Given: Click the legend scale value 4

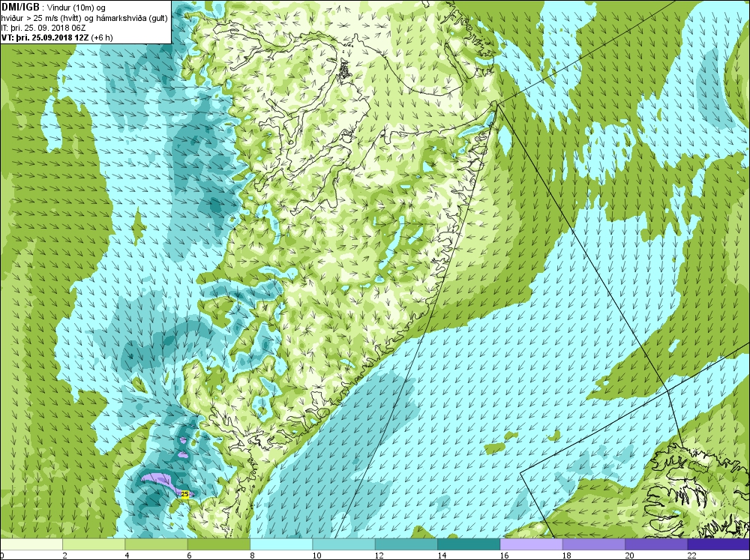Looking at the screenshot, I should click(127, 556).
